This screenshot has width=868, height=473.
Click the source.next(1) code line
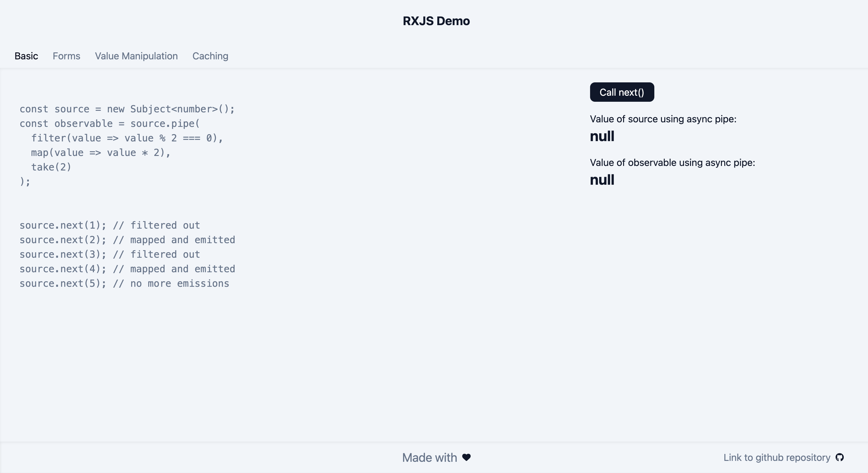[x=109, y=225]
